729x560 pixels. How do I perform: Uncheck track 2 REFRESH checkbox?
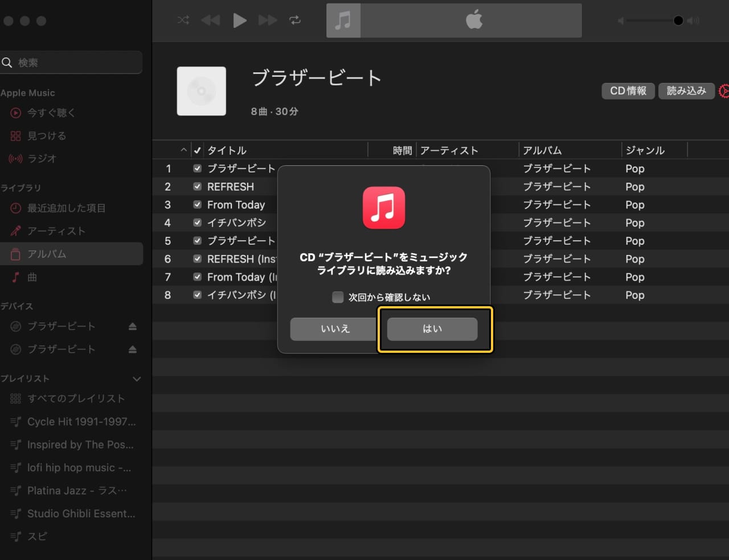[x=197, y=187]
